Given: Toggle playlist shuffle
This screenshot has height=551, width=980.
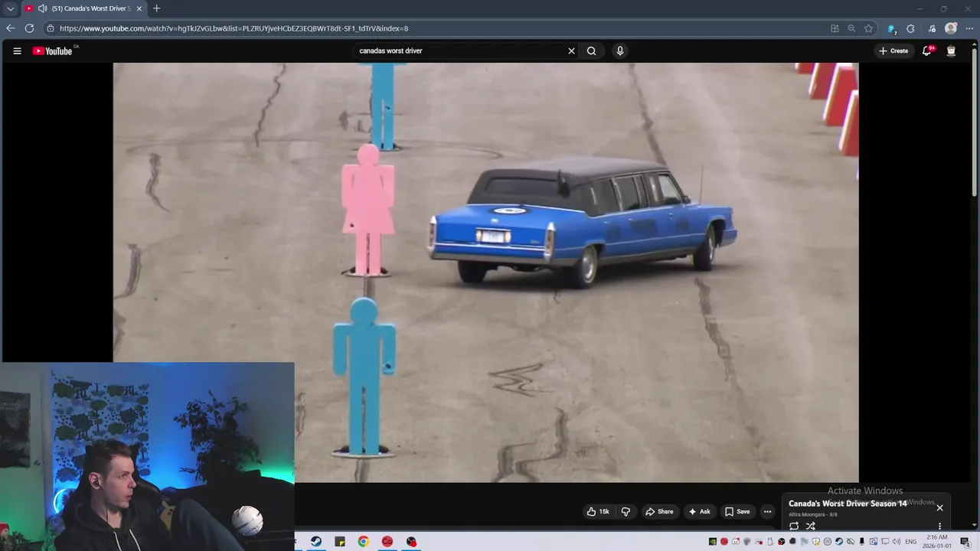Looking at the screenshot, I should 810,526.
